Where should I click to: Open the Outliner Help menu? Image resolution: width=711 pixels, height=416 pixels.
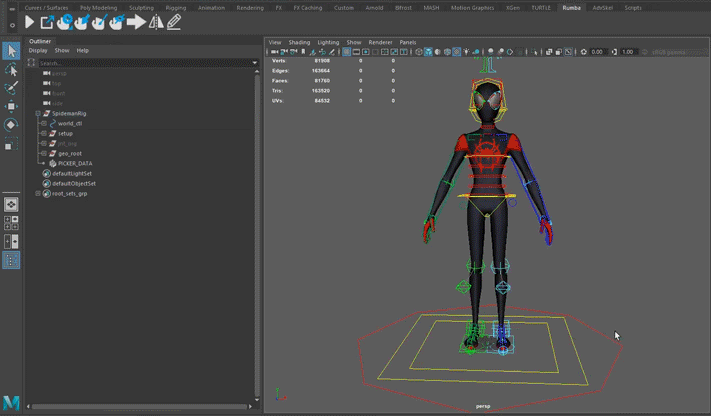(x=83, y=50)
